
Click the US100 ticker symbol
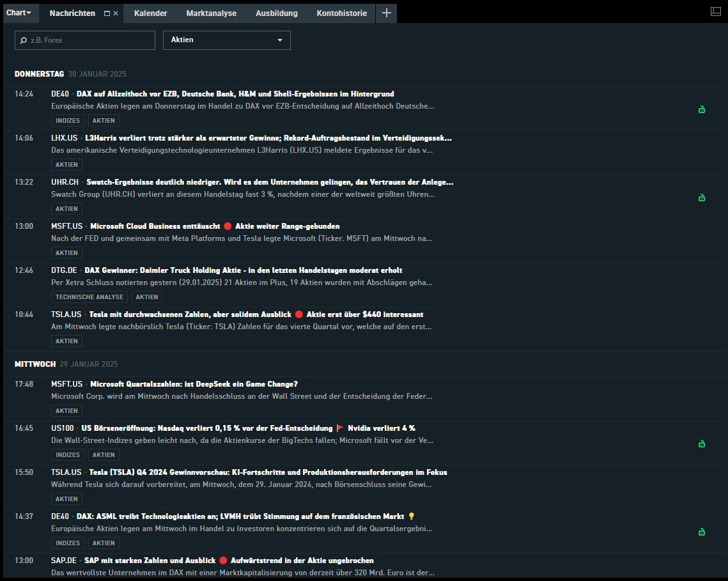pos(63,428)
